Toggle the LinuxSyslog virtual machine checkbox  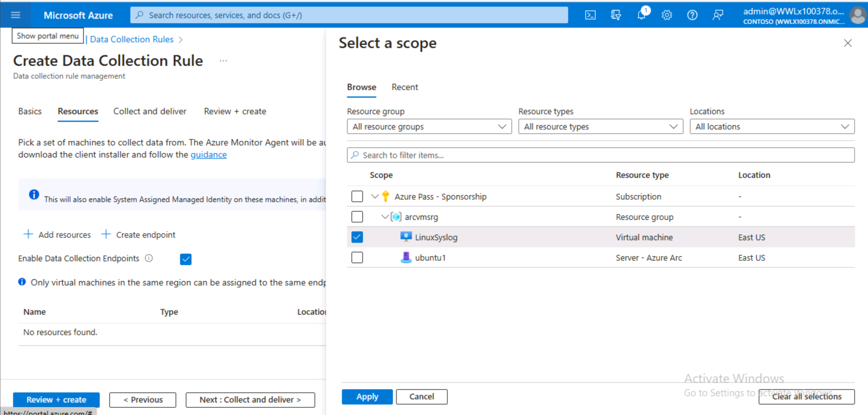tap(358, 237)
